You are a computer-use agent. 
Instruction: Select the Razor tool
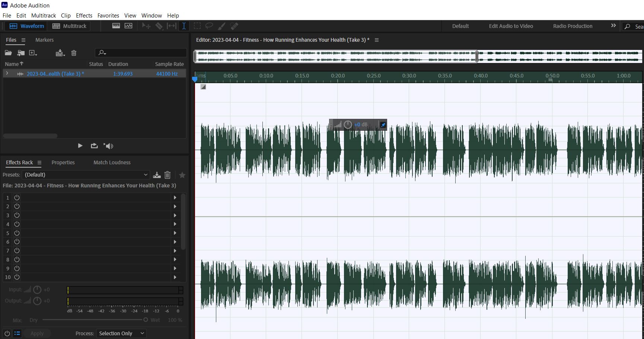click(x=159, y=26)
